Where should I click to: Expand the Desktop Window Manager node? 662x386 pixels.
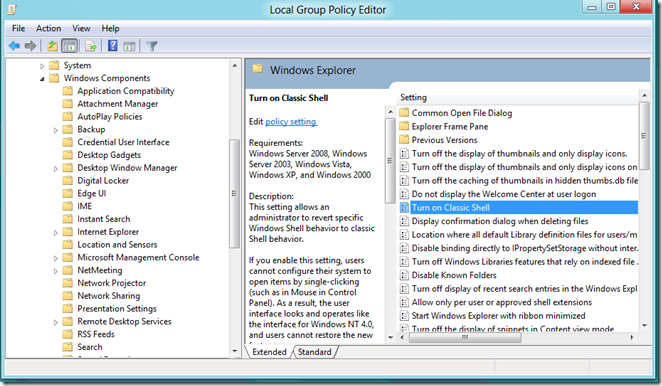(x=56, y=169)
